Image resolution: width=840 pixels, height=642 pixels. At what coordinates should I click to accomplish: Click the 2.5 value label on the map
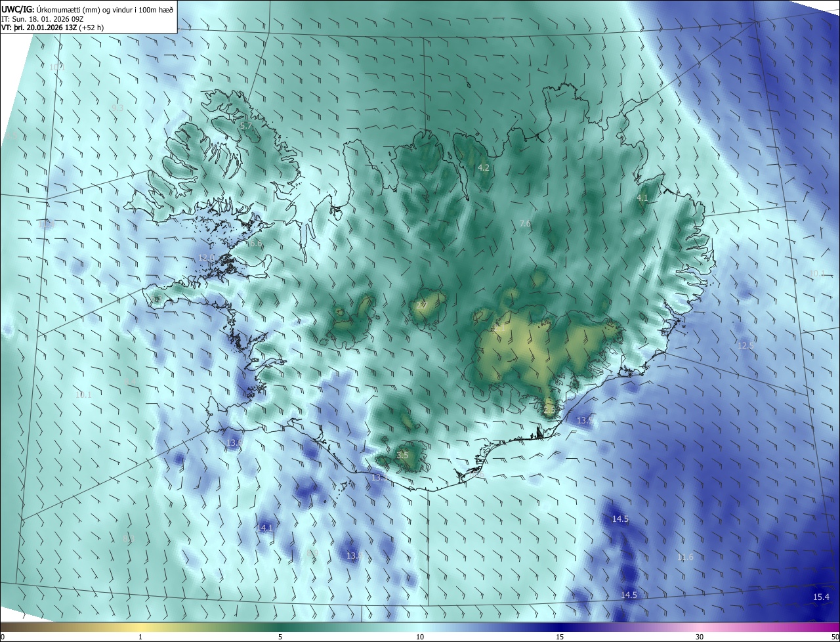[x=550, y=410]
